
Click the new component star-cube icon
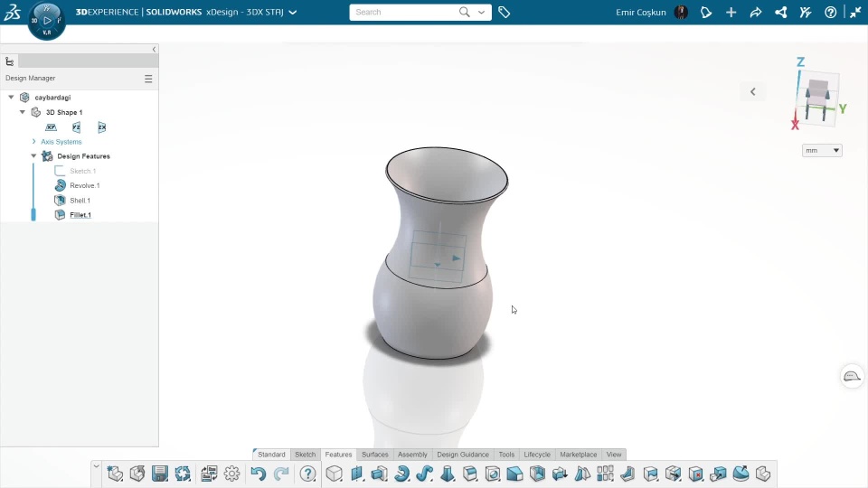click(x=115, y=474)
